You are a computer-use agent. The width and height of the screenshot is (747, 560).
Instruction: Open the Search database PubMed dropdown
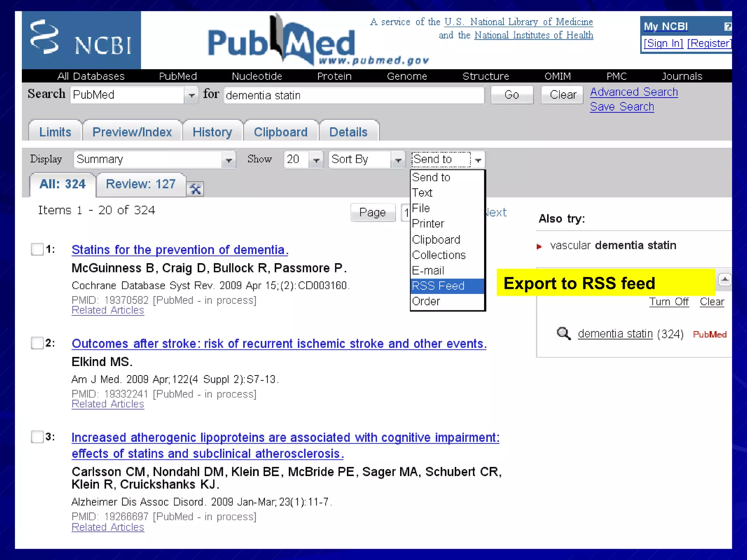(x=134, y=95)
